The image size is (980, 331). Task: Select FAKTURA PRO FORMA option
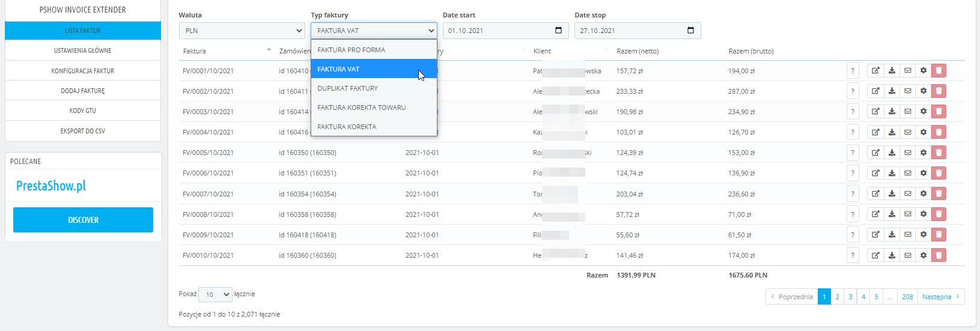click(x=374, y=50)
